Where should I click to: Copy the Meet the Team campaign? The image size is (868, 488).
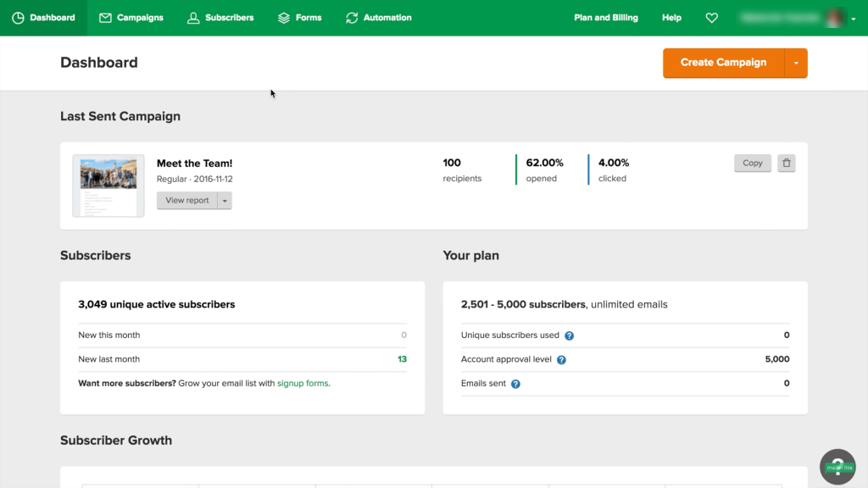point(752,164)
